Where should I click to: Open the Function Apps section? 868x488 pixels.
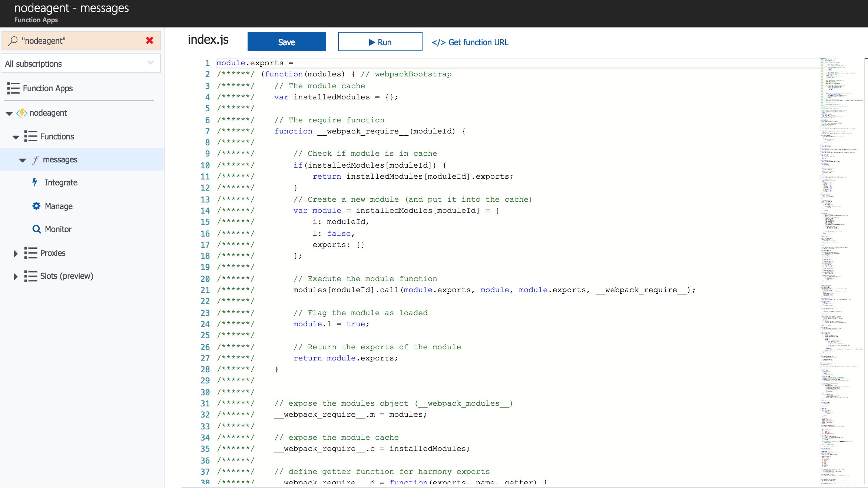(48, 88)
